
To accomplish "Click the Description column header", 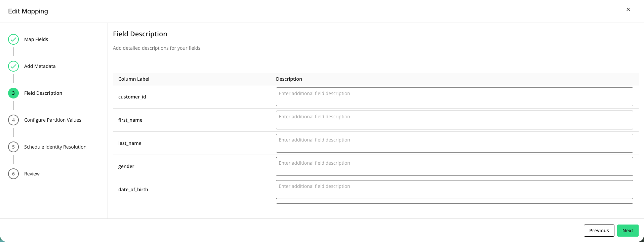I will coord(289,79).
